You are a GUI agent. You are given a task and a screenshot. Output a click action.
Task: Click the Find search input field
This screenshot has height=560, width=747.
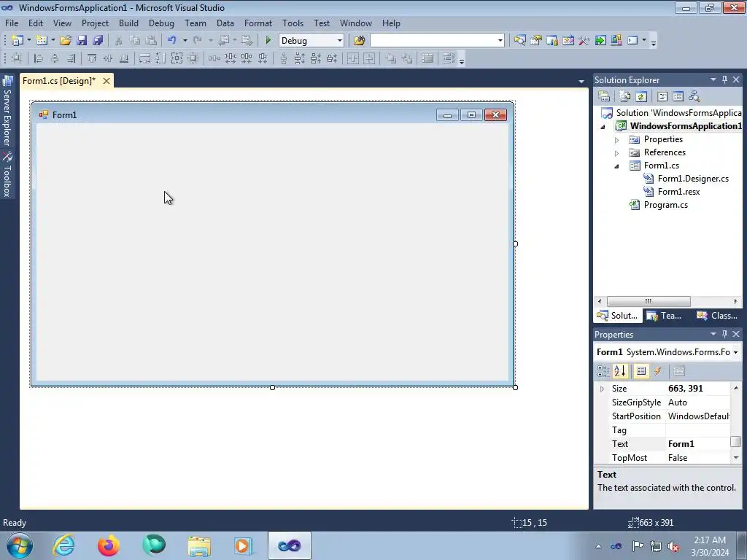point(433,41)
